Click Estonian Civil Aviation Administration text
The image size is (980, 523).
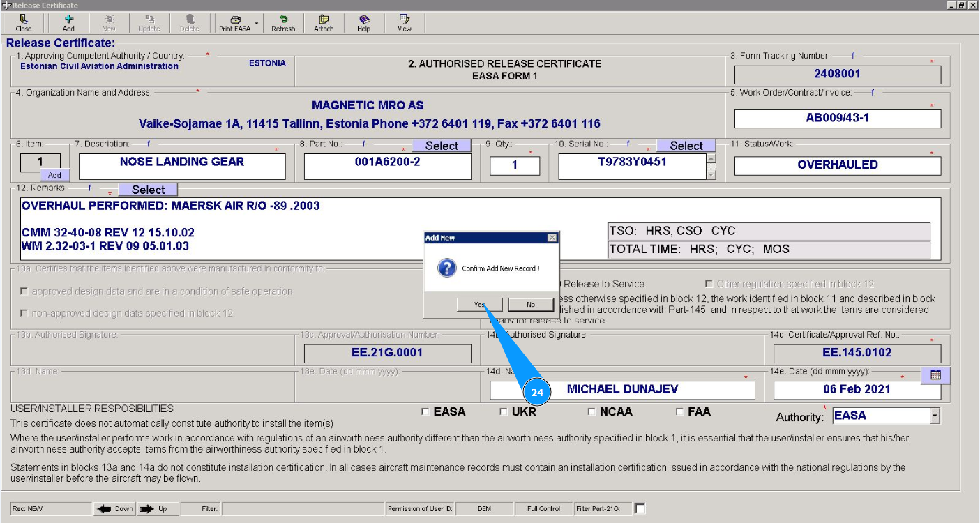99,67
